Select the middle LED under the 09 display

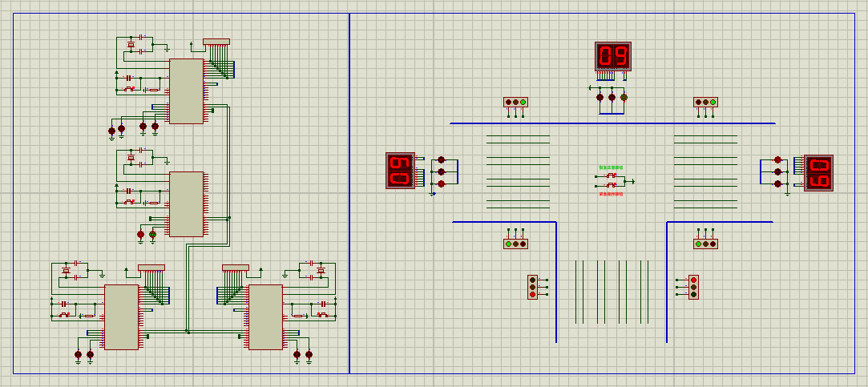612,98
